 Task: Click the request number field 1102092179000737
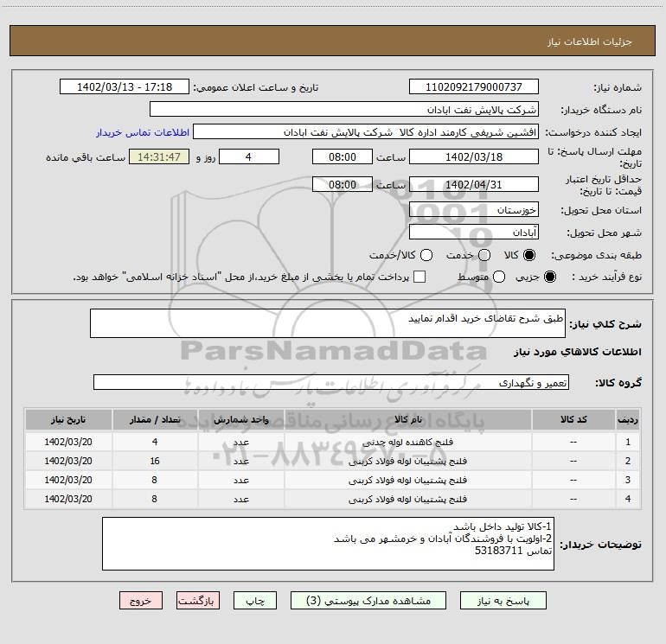tap(474, 86)
